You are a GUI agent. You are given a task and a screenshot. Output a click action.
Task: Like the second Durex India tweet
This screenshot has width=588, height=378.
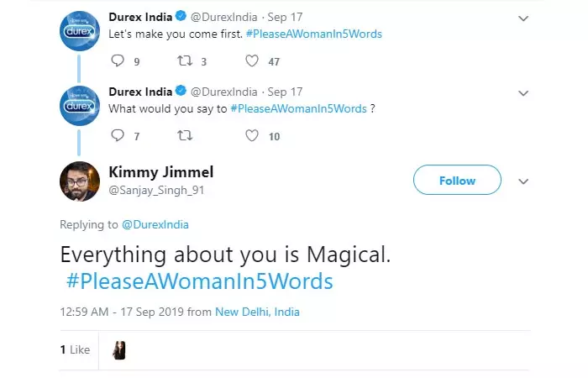252,135
